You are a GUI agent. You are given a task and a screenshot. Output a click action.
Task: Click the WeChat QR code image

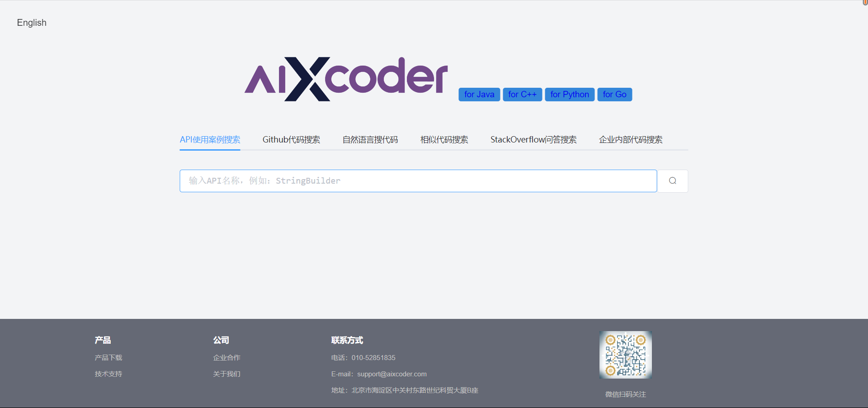click(x=626, y=355)
